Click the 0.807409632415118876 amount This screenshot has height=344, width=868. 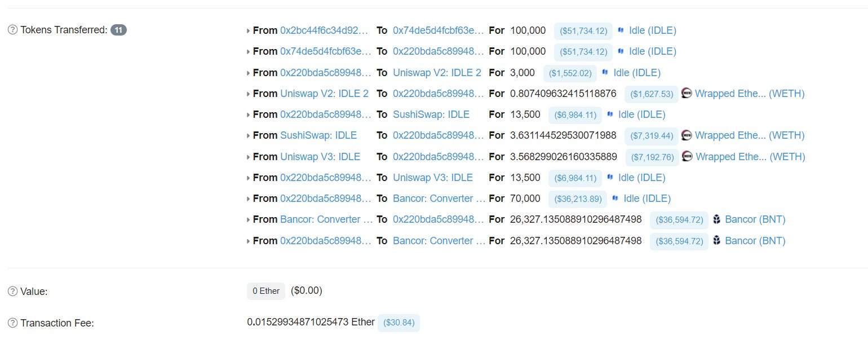click(563, 94)
